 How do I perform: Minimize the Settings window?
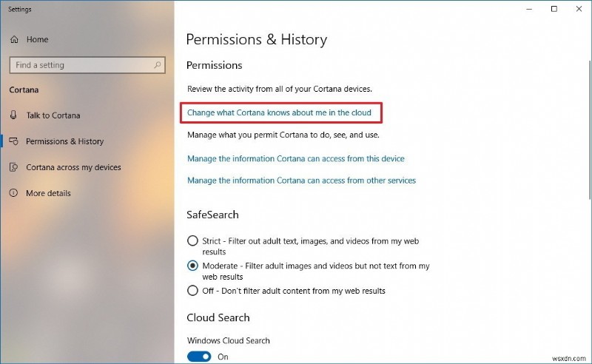point(528,9)
